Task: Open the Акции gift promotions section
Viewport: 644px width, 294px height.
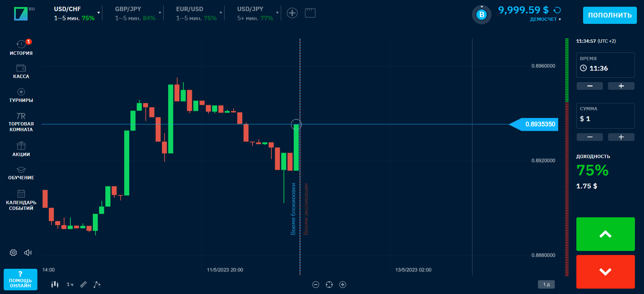Action: point(21,146)
